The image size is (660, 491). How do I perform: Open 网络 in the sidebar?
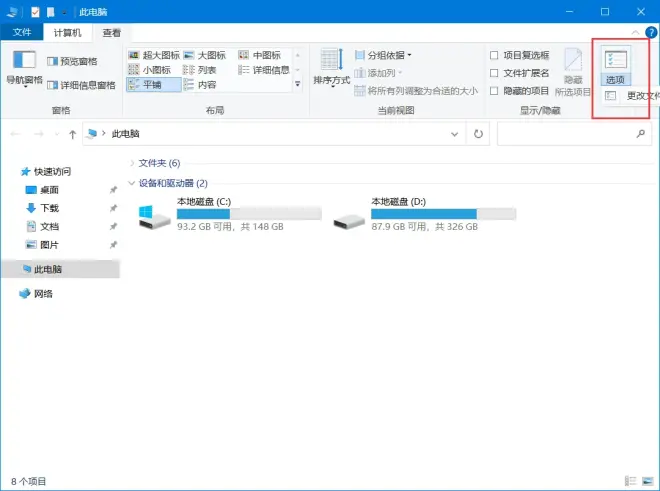pos(36,294)
